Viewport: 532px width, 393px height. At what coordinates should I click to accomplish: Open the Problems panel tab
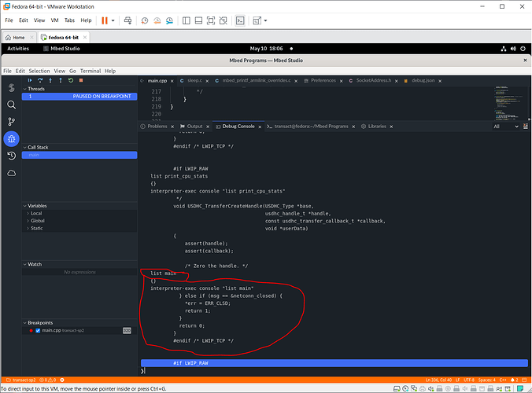tap(157, 127)
